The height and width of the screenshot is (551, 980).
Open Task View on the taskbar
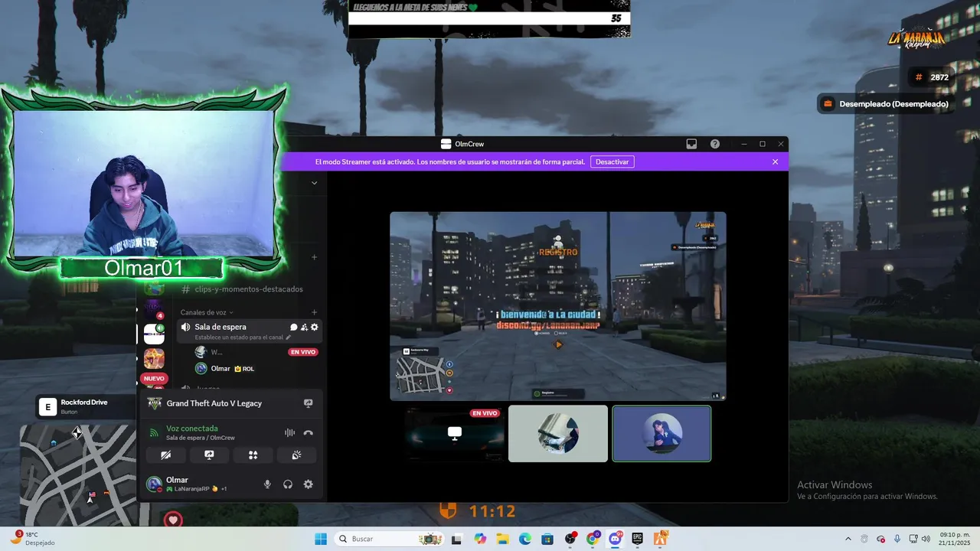457,539
